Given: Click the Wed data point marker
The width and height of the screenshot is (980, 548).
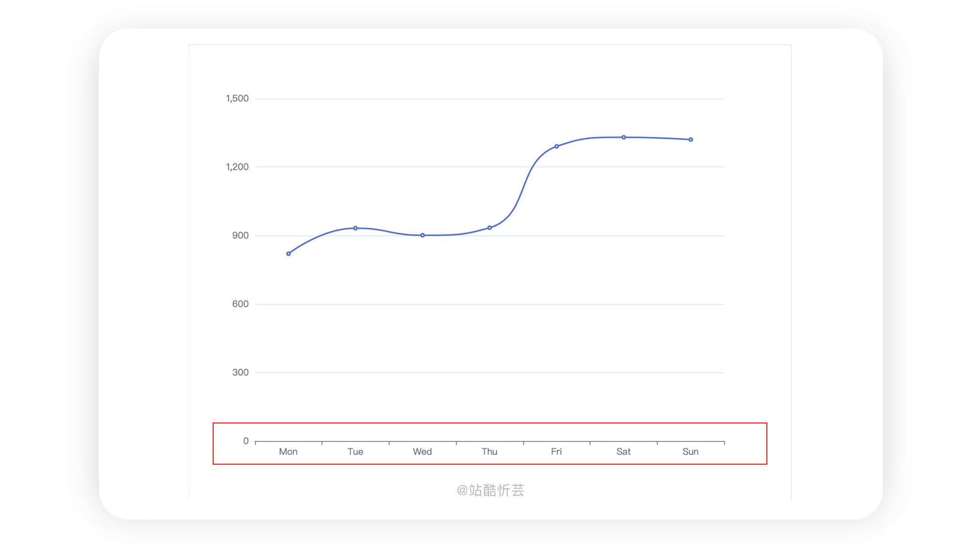Looking at the screenshot, I should (x=422, y=235).
